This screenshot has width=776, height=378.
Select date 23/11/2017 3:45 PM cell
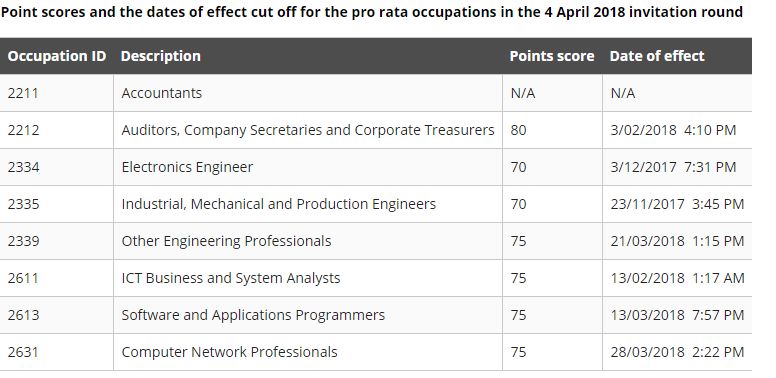pos(677,204)
